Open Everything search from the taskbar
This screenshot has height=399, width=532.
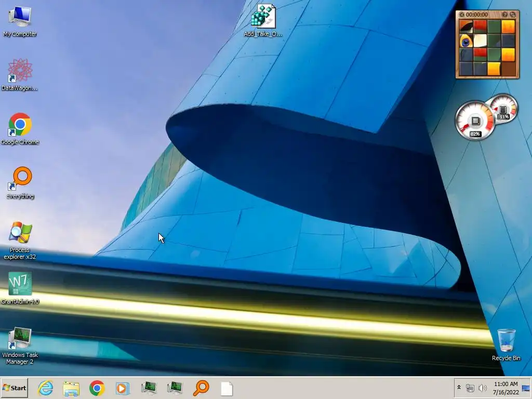[x=201, y=388]
